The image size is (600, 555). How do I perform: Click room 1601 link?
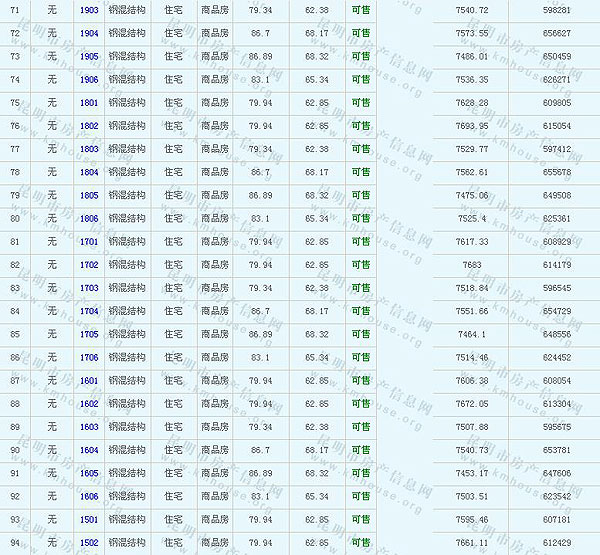click(x=89, y=380)
